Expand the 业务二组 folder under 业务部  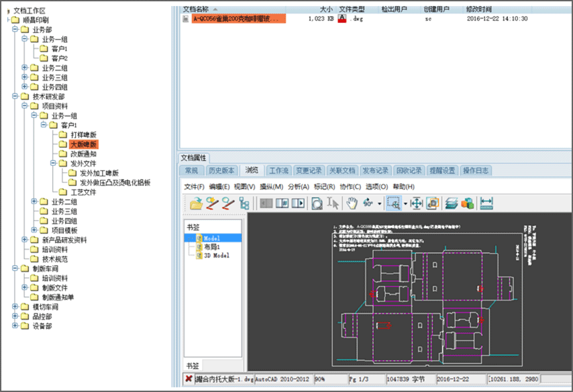[x=25, y=68]
